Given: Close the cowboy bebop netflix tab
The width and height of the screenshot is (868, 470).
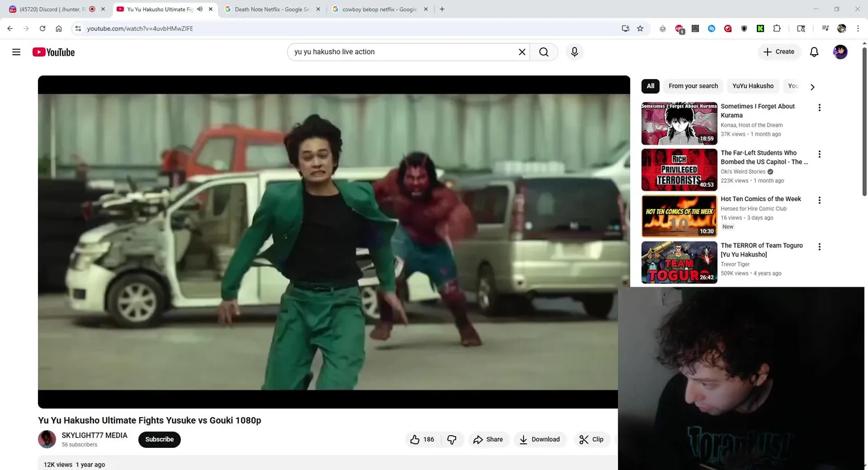Looking at the screenshot, I should [426, 9].
